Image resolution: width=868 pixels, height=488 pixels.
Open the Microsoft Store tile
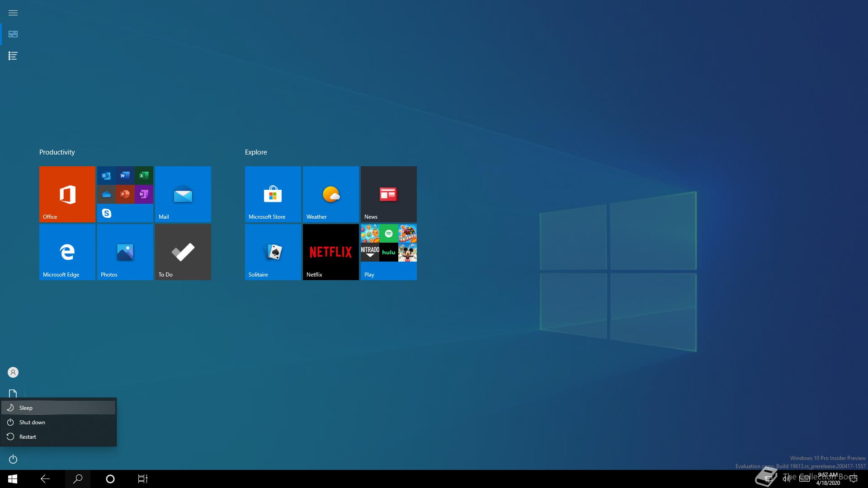273,194
